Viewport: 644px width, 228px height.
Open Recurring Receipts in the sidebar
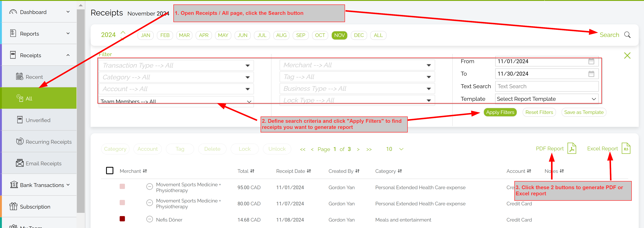pyautogui.click(x=48, y=142)
